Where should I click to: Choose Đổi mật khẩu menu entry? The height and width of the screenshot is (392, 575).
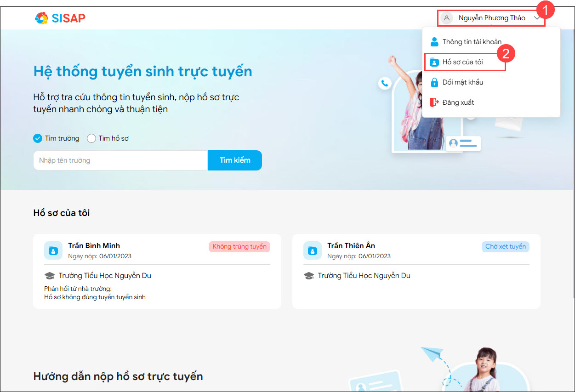[x=491, y=82]
